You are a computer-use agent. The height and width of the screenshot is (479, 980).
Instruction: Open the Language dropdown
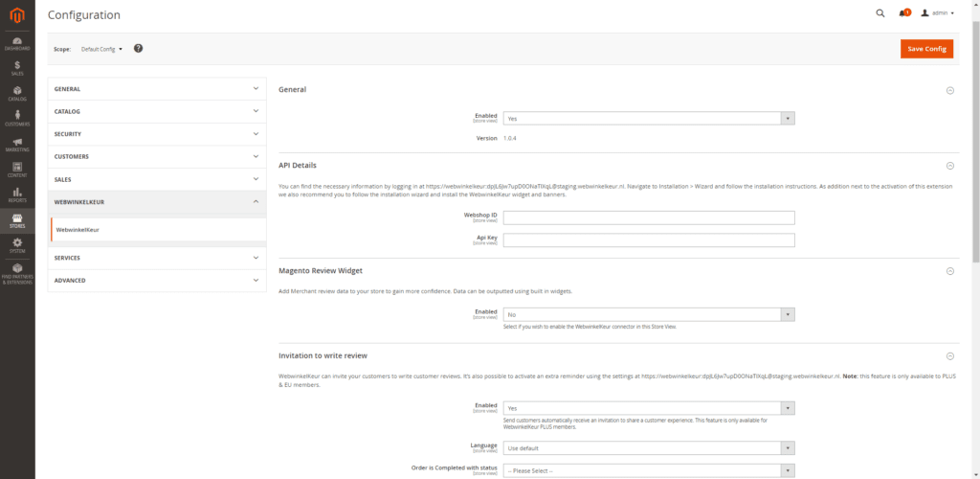tap(649, 447)
